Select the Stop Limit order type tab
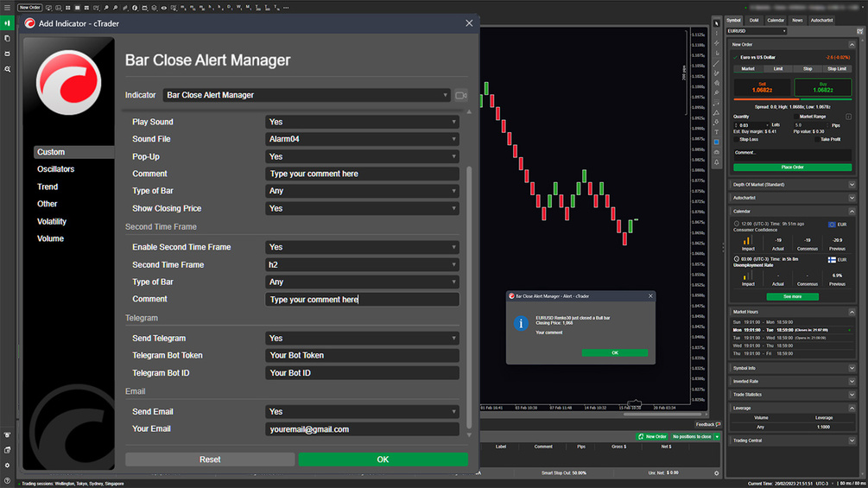 (x=836, y=69)
